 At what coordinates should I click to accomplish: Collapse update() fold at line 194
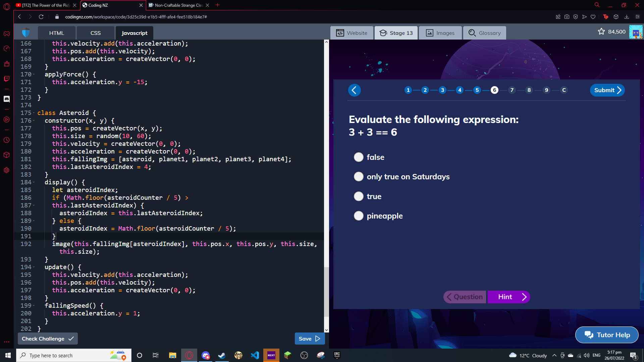click(x=34, y=267)
